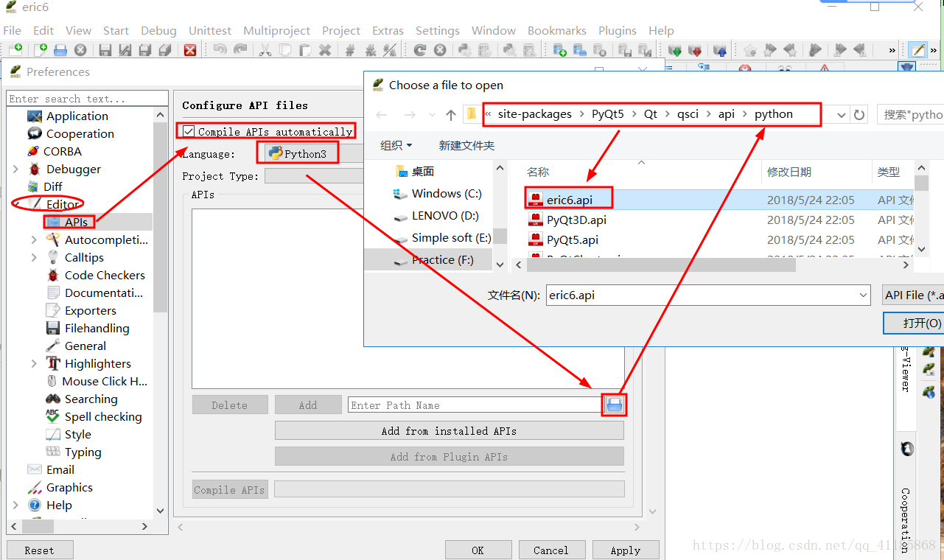
Task: Select PyQt3D.api in the file list
Action: 576,220
